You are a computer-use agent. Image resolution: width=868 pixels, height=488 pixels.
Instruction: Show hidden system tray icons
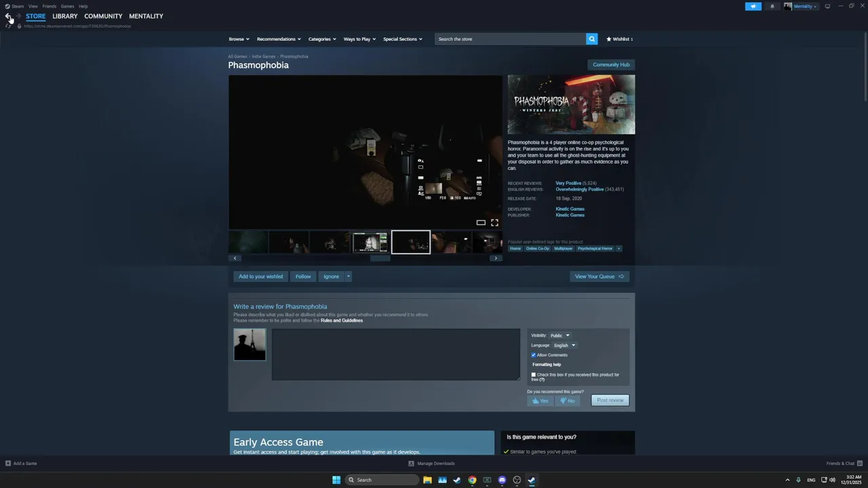787,480
